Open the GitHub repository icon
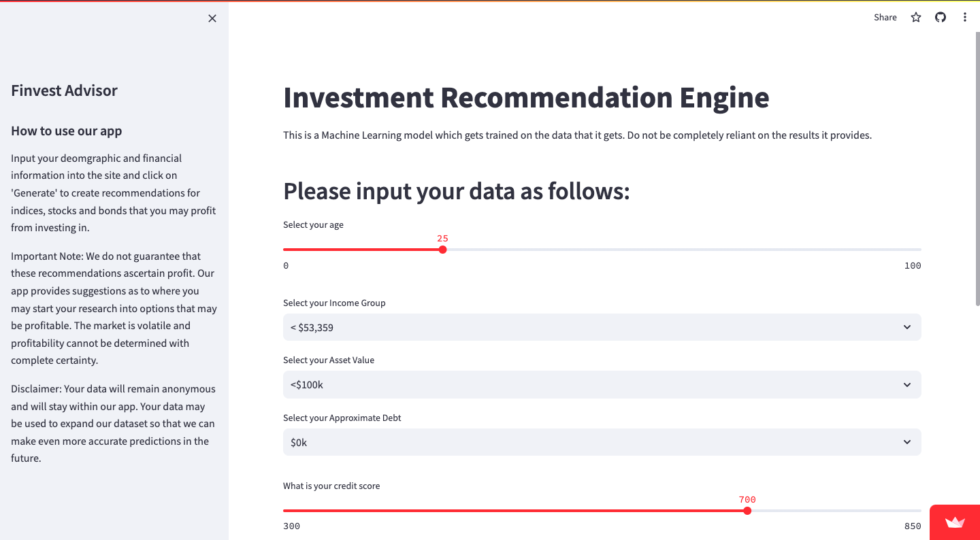 (x=941, y=18)
